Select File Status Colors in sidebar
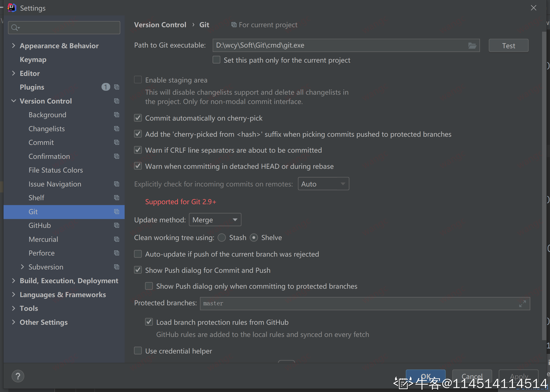Screen dimensions: 550x392 coord(56,170)
